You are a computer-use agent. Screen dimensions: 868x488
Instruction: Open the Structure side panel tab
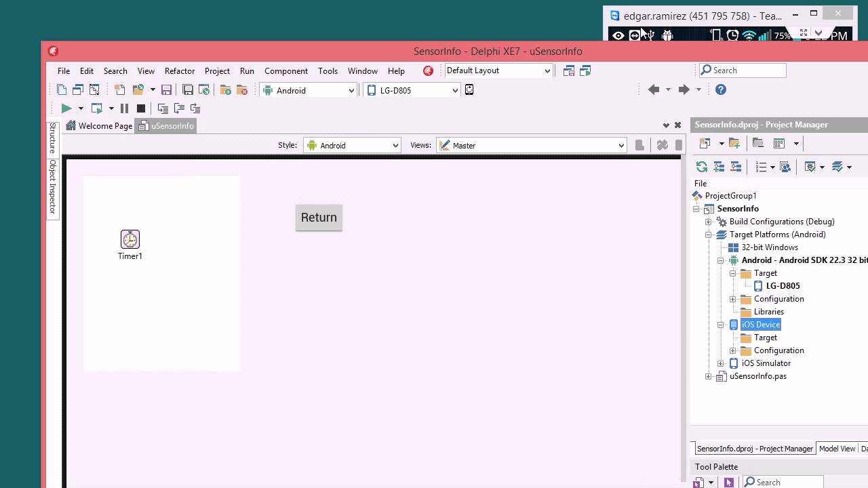[52, 138]
